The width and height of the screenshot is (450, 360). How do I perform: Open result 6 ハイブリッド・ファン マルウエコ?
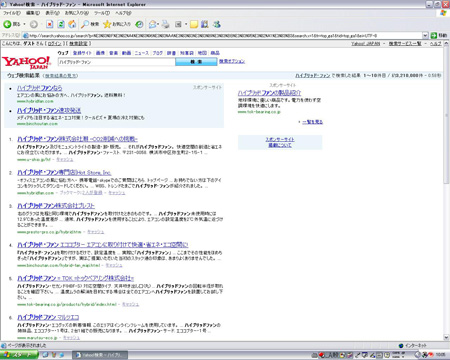click(48, 317)
